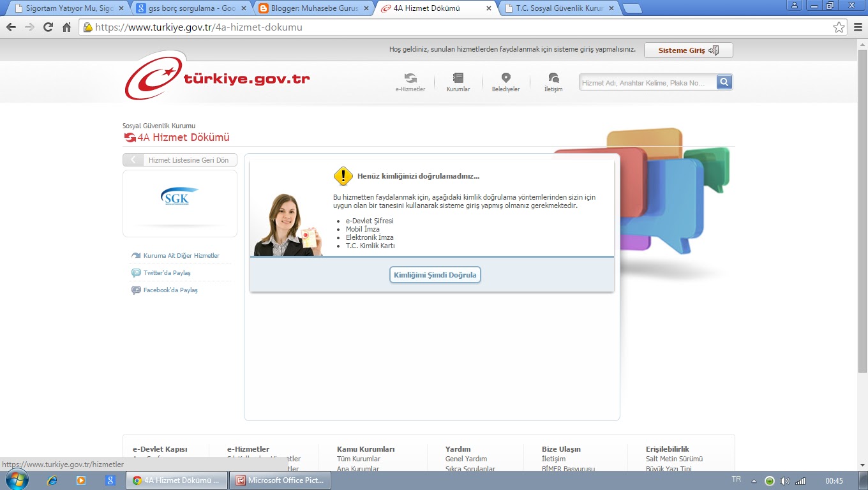Open the Chrome menu (three lines) icon

pos(857,27)
